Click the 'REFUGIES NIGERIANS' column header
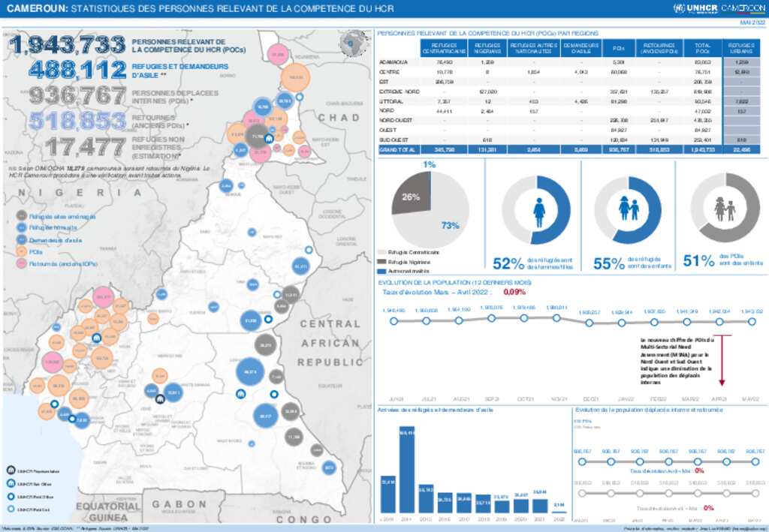 pyautogui.click(x=487, y=49)
